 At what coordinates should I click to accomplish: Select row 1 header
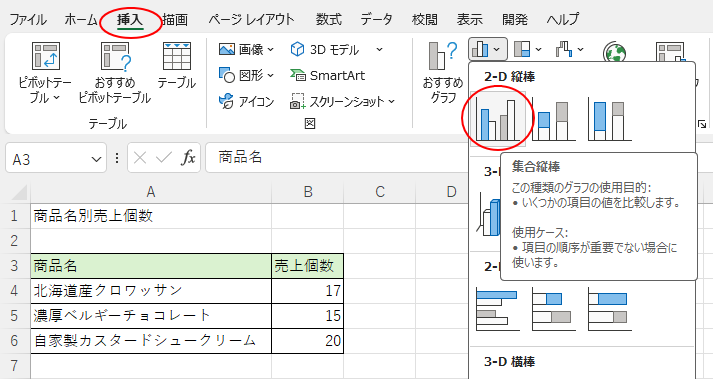(x=15, y=216)
